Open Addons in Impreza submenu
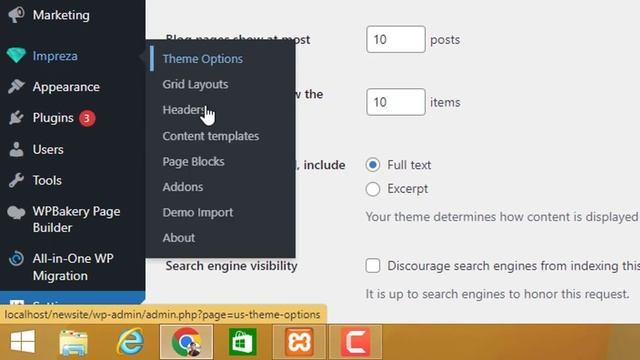640x360 pixels. tap(183, 187)
